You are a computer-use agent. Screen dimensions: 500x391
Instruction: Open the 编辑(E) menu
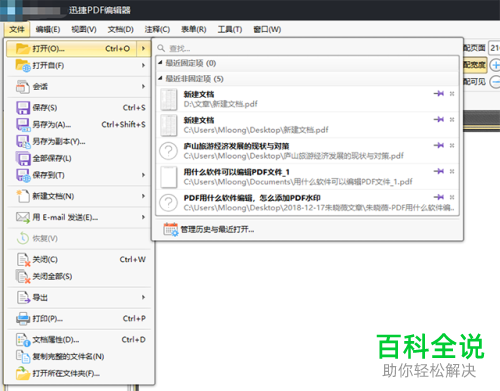(48, 29)
